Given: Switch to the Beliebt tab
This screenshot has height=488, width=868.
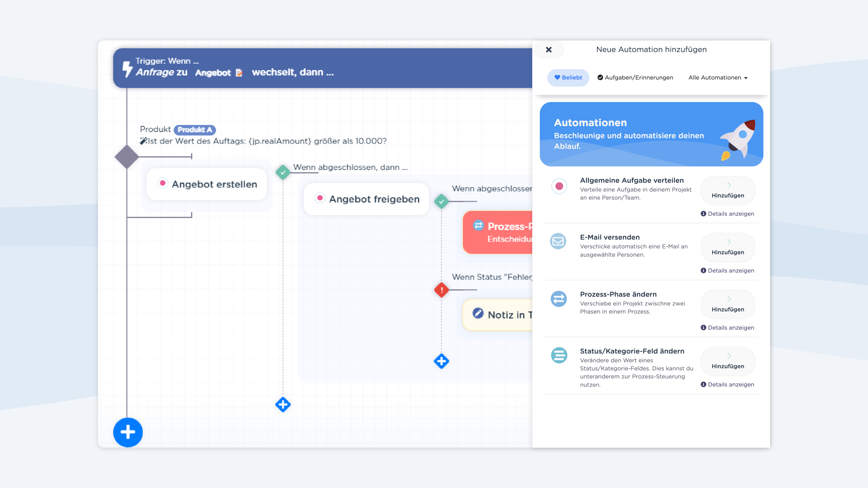Looking at the screenshot, I should 568,77.
